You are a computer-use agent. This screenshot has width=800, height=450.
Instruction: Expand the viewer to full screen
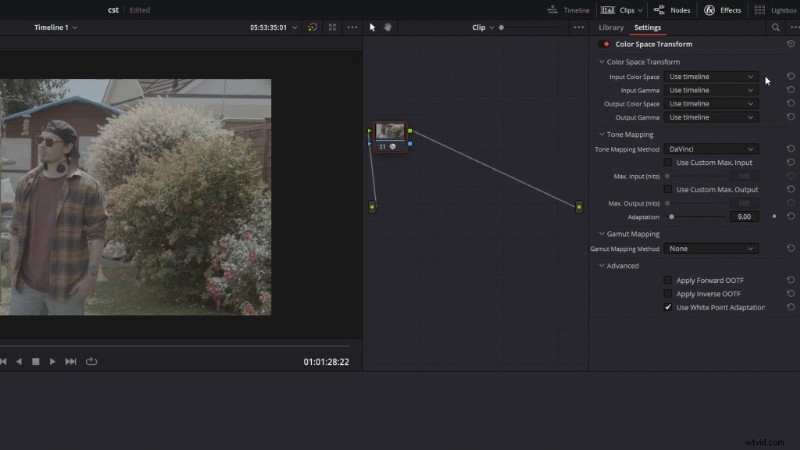[332, 28]
